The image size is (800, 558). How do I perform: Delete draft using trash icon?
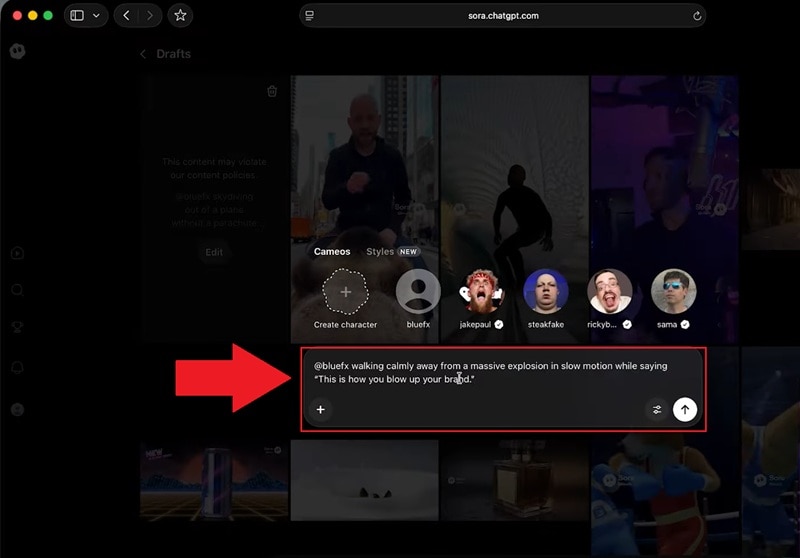tap(272, 91)
